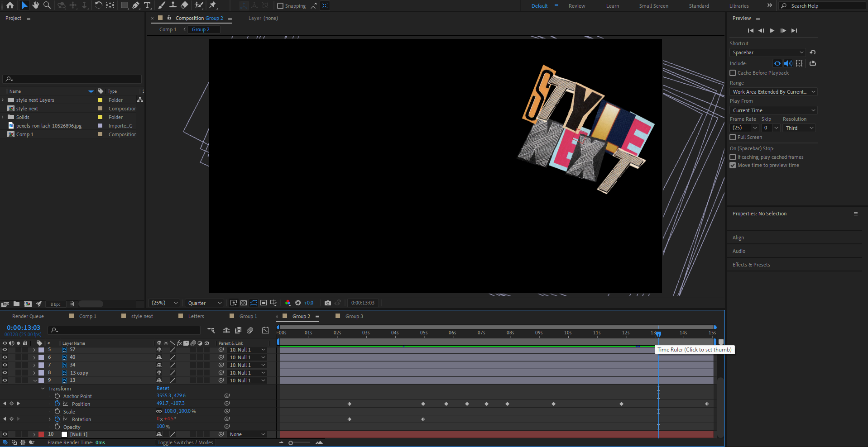868x447 pixels.
Task: Open preview Resolution Third dropdown
Action: [799, 128]
